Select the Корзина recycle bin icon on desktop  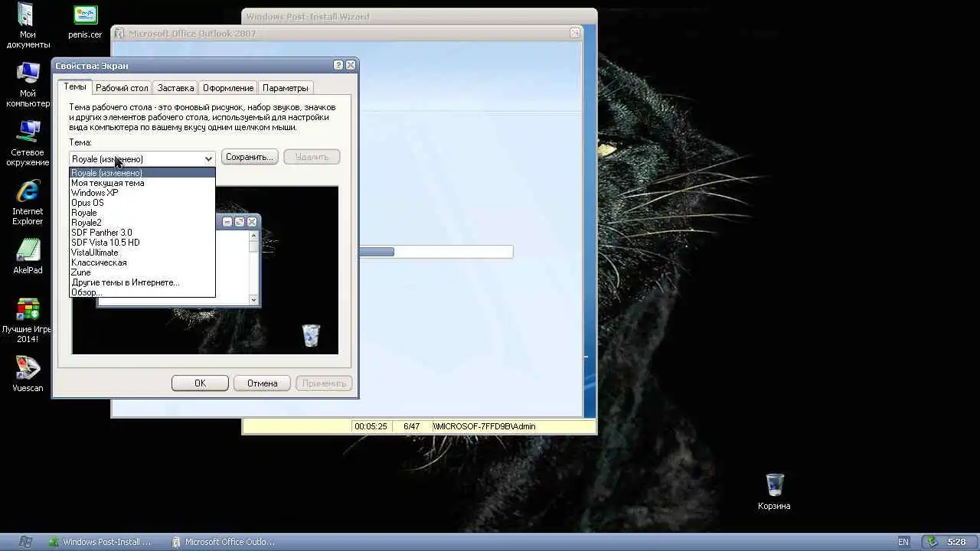774,491
